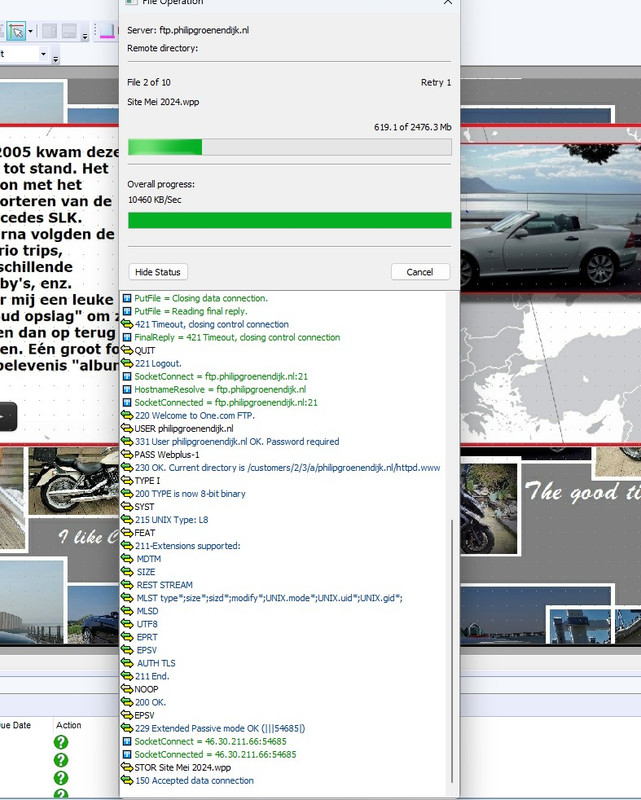Click the 'ue Date' column header
This screenshot has height=800, width=641.
[15, 725]
